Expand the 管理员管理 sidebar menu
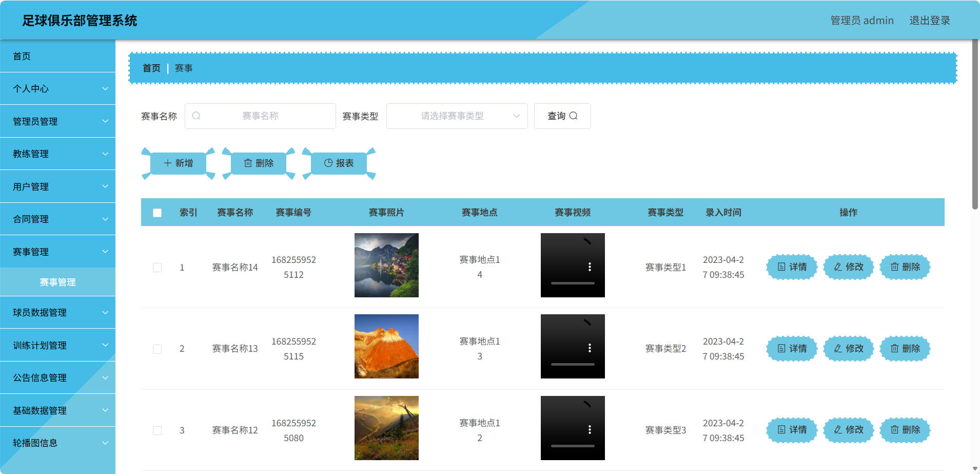Viewport: 980px width, 474px height. pos(57,121)
